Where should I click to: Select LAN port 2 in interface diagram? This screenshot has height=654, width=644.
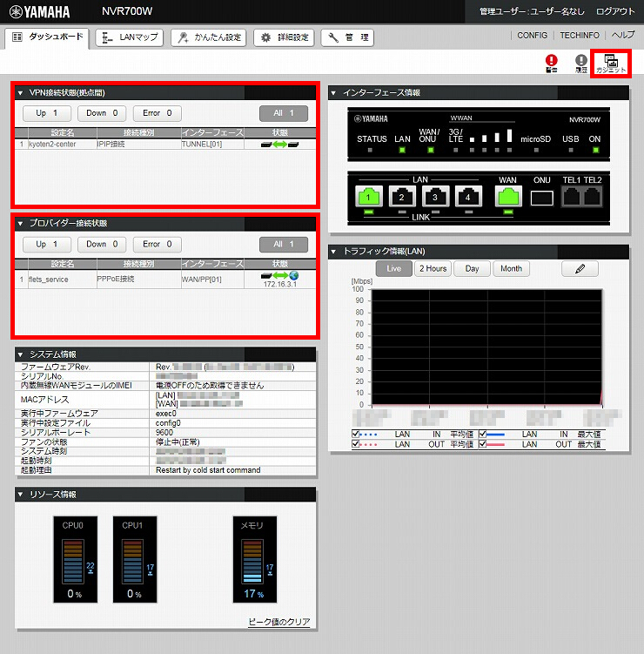tap(402, 197)
